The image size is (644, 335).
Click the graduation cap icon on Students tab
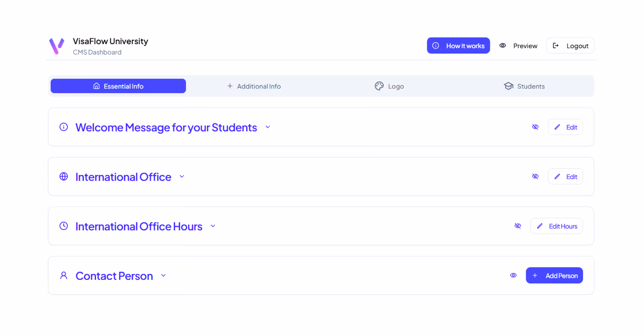click(x=508, y=86)
